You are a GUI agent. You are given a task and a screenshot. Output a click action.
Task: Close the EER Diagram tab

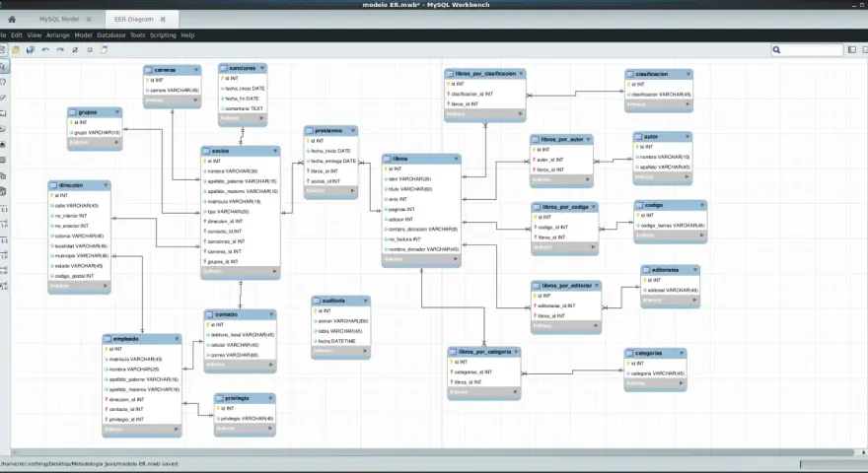pyautogui.click(x=163, y=20)
